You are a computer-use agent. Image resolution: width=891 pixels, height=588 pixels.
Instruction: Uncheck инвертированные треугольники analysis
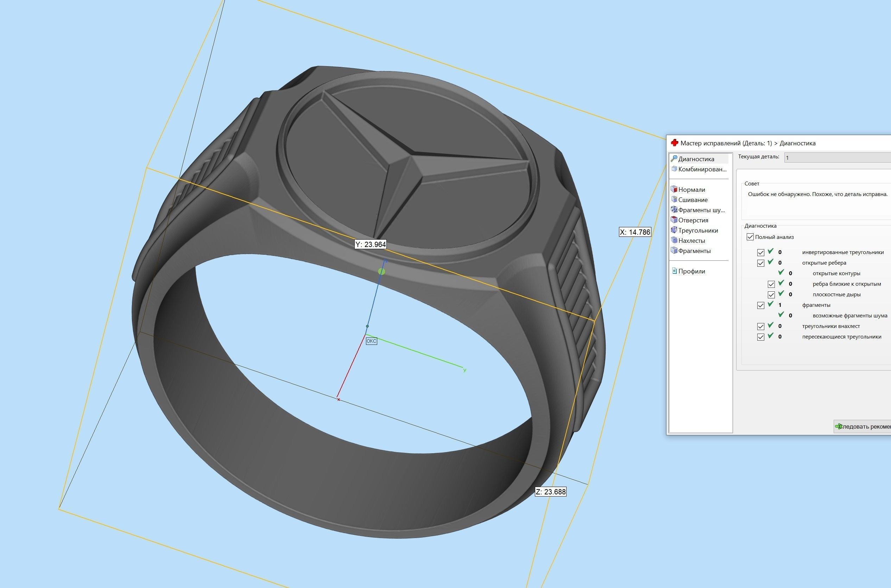pos(760,252)
